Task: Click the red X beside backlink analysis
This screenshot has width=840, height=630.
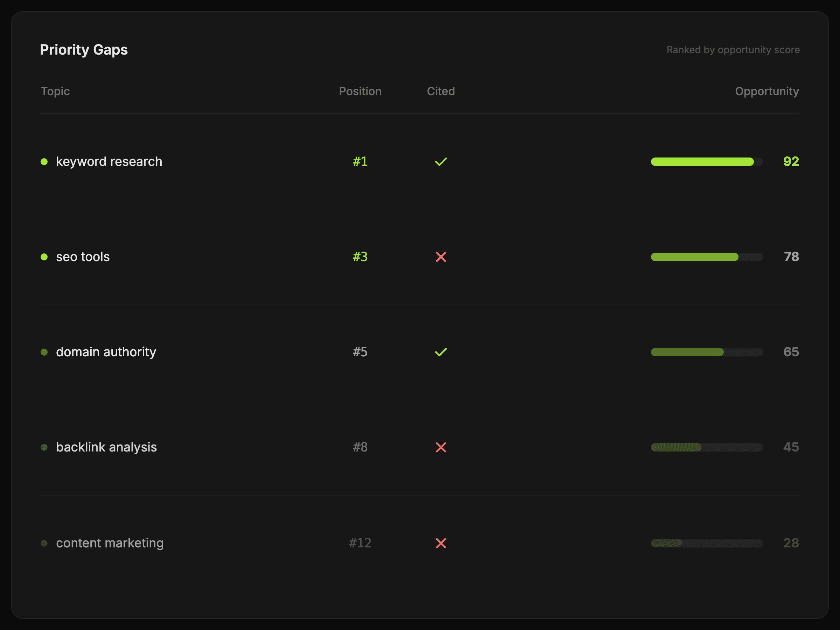Action: [x=441, y=447]
